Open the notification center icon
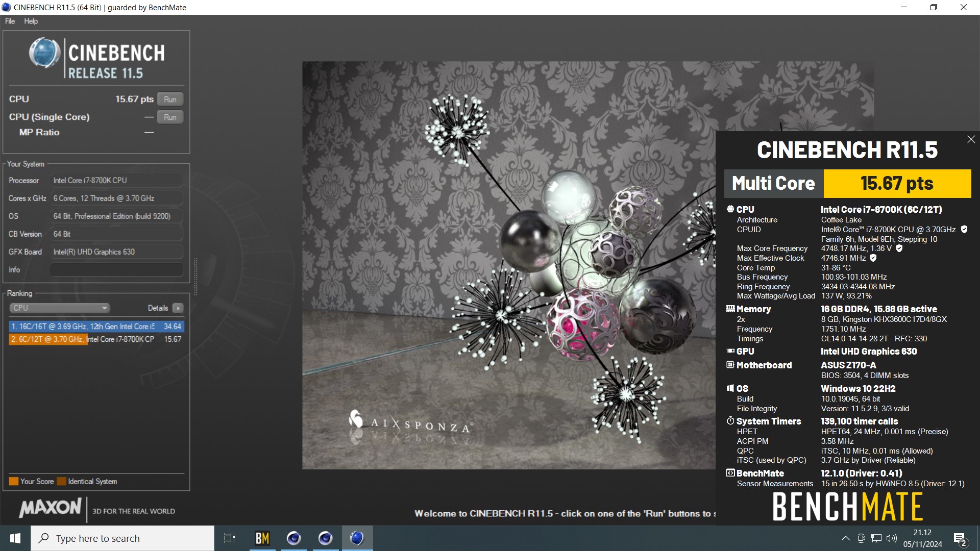 pos(960,538)
